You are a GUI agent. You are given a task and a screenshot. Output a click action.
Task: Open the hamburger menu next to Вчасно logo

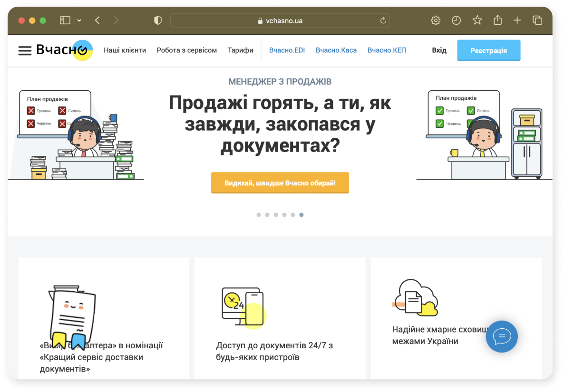click(x=25, y=51)
